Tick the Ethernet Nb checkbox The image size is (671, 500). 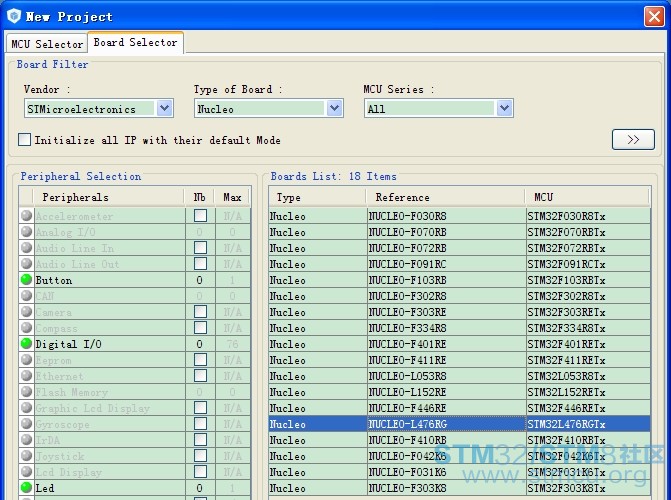point(200,375)
